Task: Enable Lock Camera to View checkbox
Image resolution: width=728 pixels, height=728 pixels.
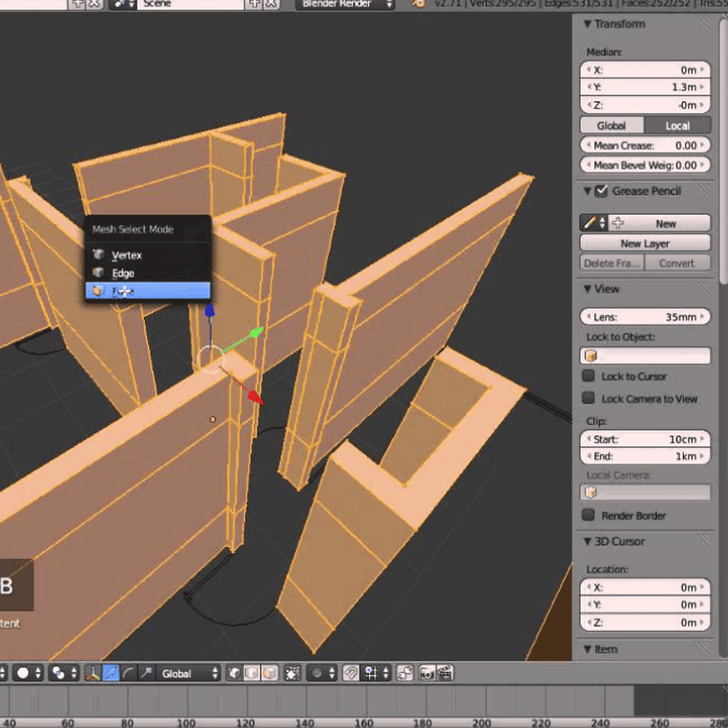Action: coord(588,398)
